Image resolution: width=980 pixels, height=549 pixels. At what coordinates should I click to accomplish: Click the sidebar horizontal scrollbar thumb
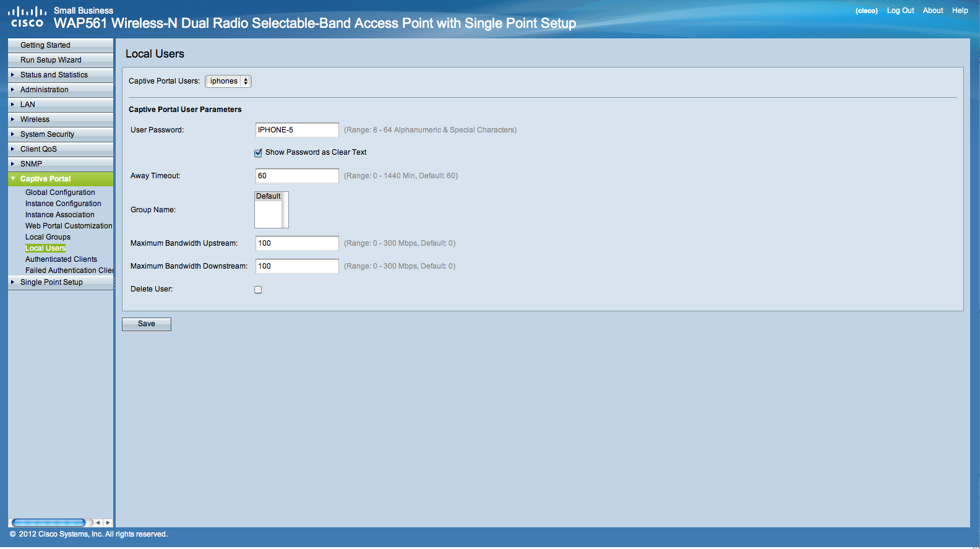(48, 523)
